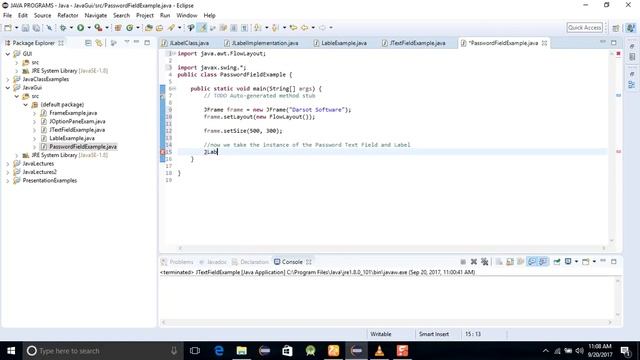Click Open Perspective icon near Quick Access

tap(616, 28)
